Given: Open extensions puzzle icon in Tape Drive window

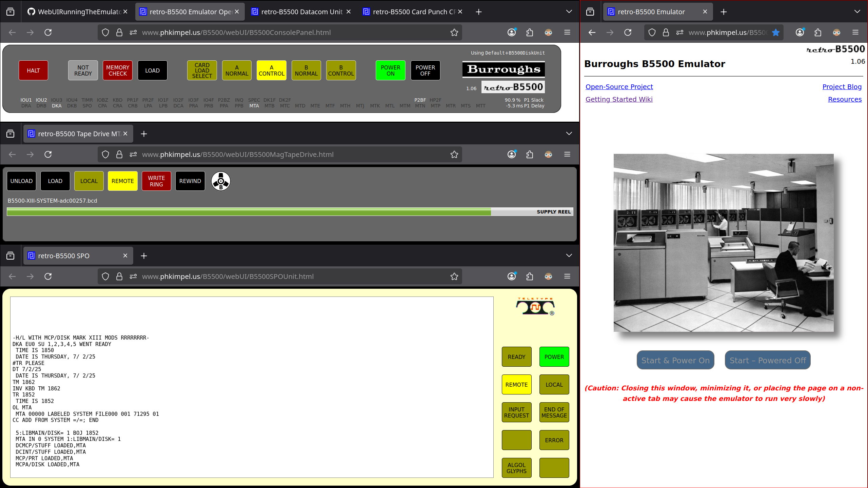Looking at the screenshot, I should click(530, 155).
